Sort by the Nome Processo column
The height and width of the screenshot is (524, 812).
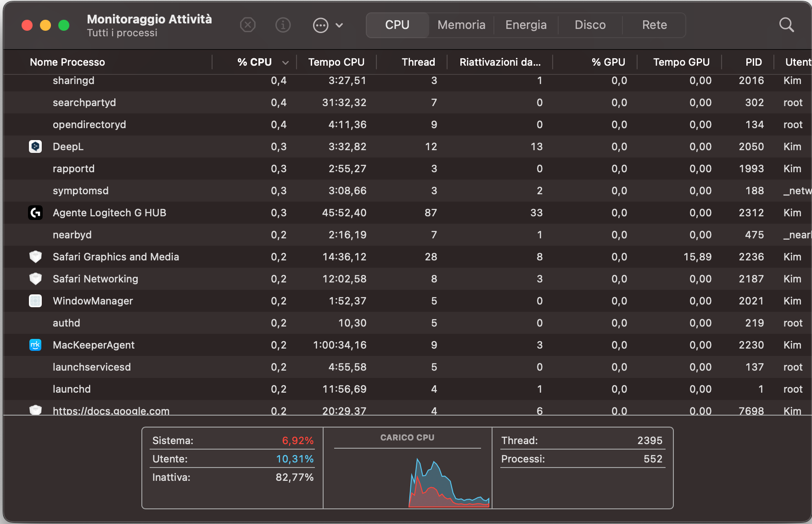point(67,62)
